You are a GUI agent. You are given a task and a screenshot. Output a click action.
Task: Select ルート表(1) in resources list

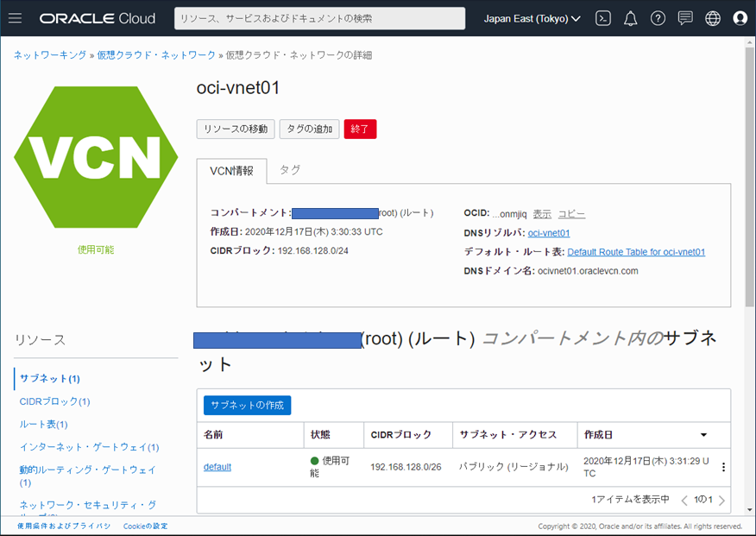click(x=43, y=425)
